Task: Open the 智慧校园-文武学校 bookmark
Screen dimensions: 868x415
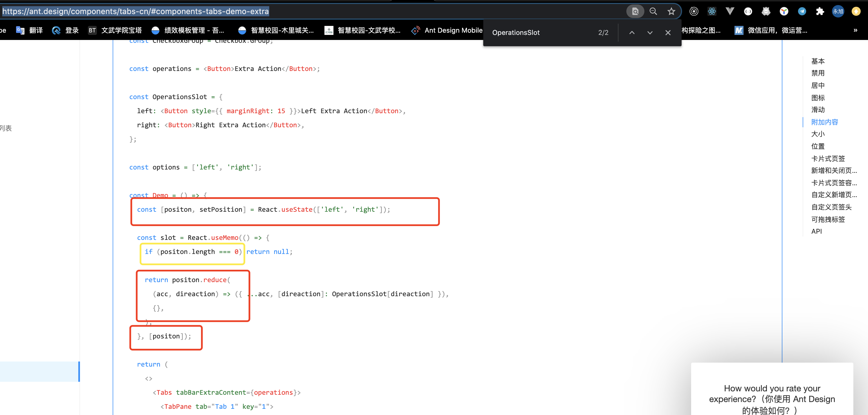Action: point(362,30)
